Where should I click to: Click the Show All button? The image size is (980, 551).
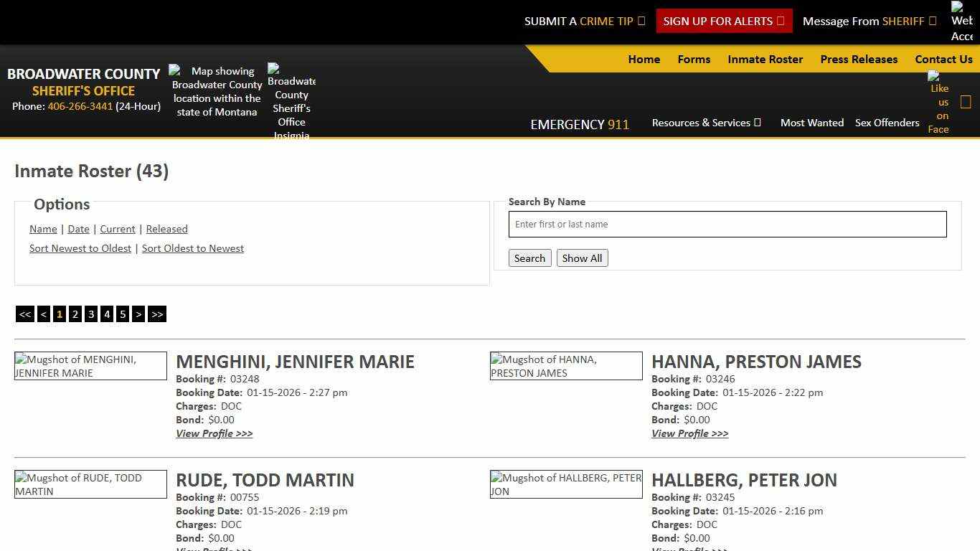582,258
